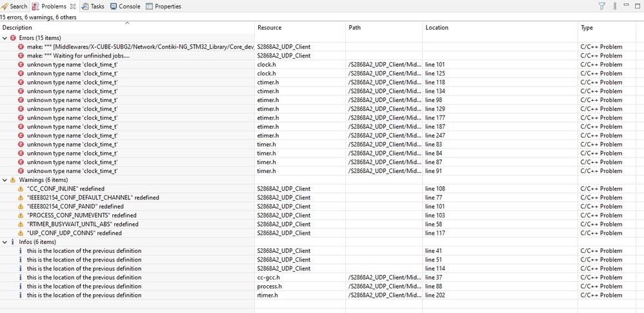644x313 pixels.
Task: Switch to the Tasks tab
Action: click(93, 6)
